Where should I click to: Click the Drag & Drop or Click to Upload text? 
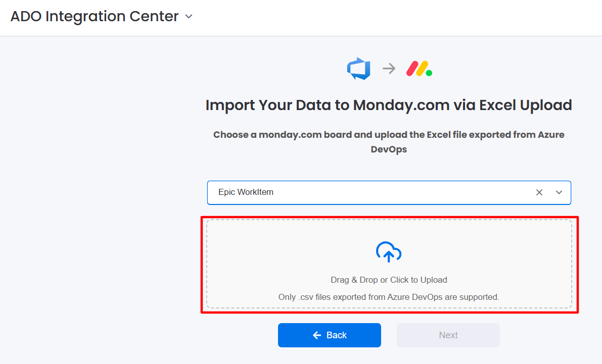(389, 280)
